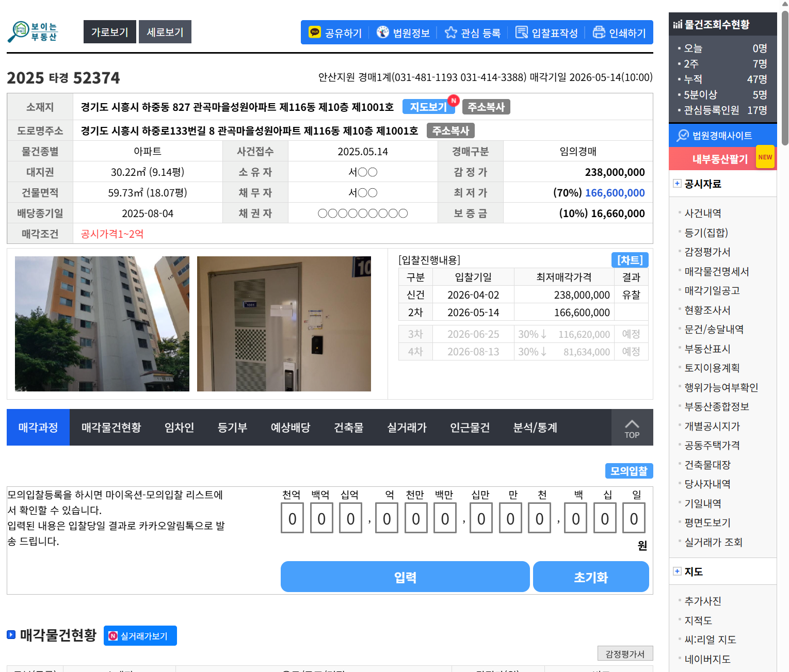
Task: Open 사건내역 link
Action: pos(703,213)
